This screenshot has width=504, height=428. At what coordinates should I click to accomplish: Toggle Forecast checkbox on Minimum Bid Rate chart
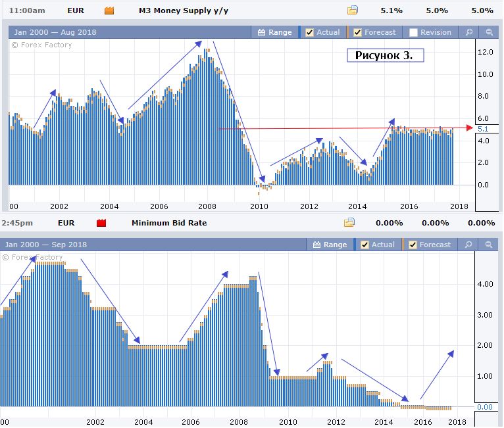point(413,245)
